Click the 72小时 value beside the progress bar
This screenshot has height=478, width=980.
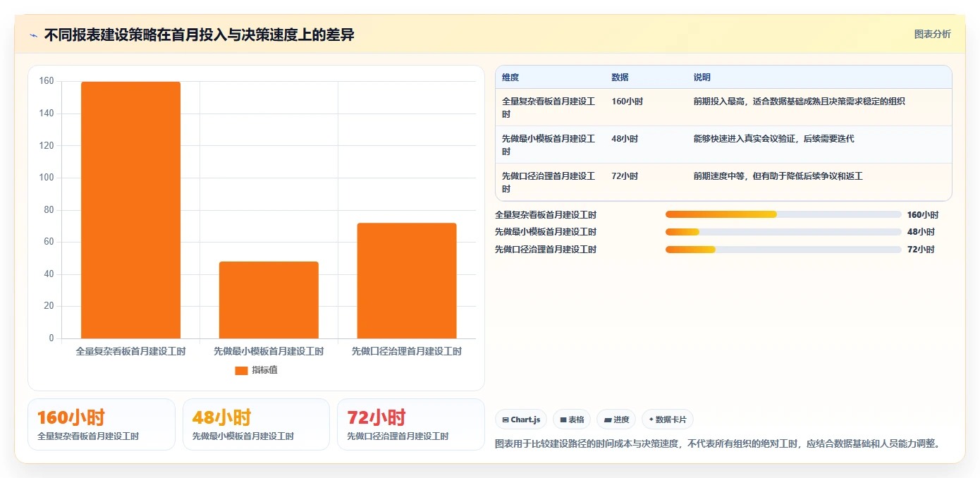coord(921,250)
